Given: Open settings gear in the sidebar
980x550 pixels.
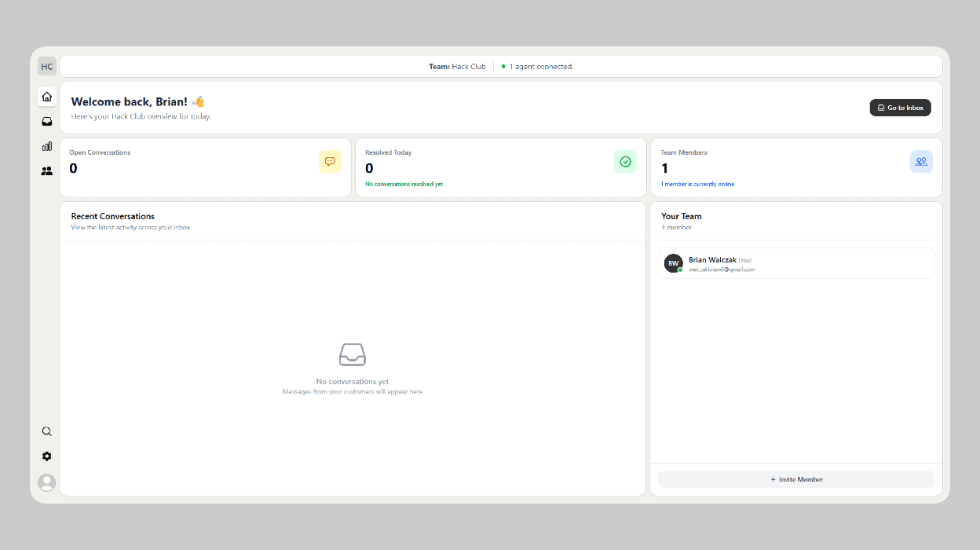Looking at the screenshot, I should tap(47, 456).
